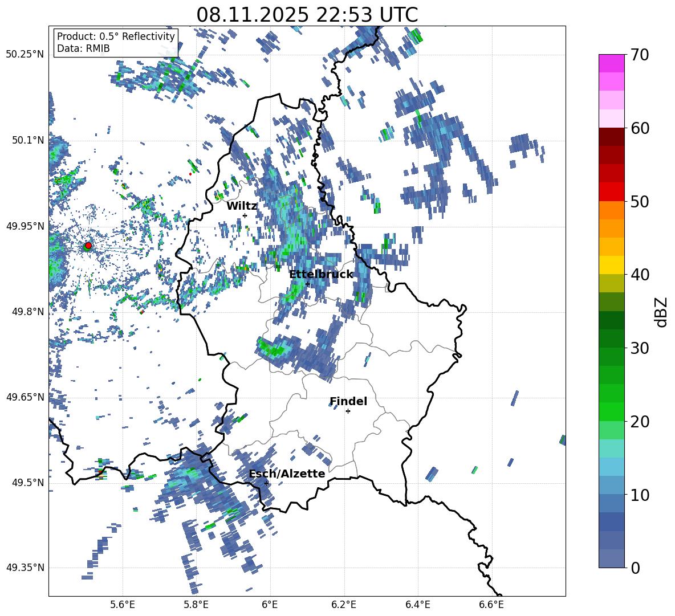This screenshot has height=616, width=675.
Task: Click the bright red colorbar band above 50
Action: [x=611, y=192]
